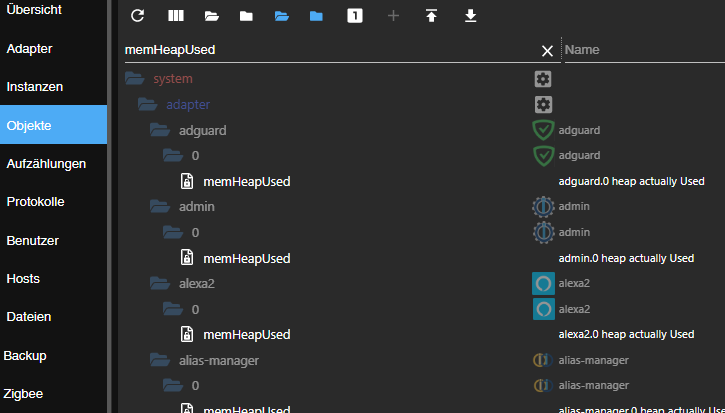Collapse all nodes with white closed-folder icon
This screenshot has width=725, height=413.
click(x=246, y=16)
